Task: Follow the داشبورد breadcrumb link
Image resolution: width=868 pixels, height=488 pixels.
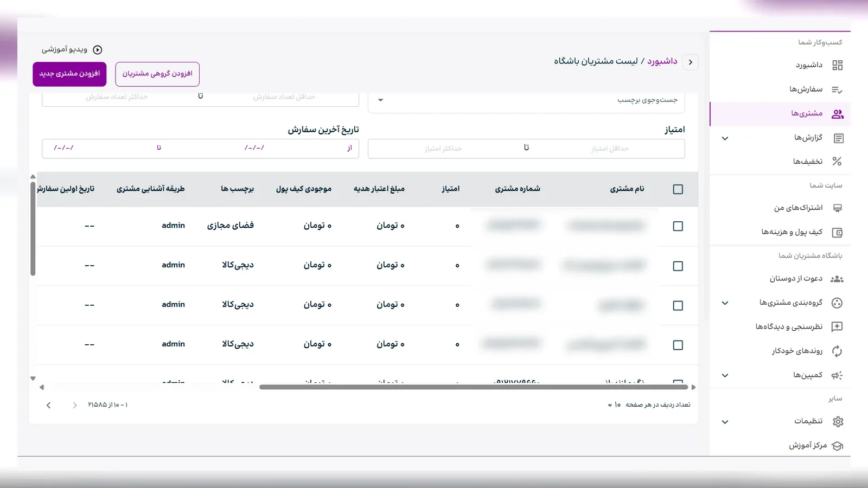Action: tap(662, 61)
